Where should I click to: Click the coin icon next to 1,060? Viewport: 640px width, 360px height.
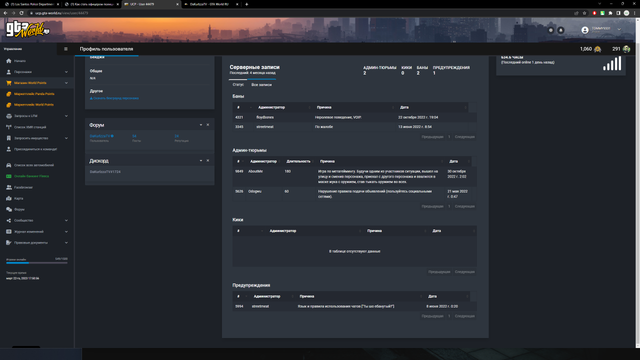[x=598, y=49]
